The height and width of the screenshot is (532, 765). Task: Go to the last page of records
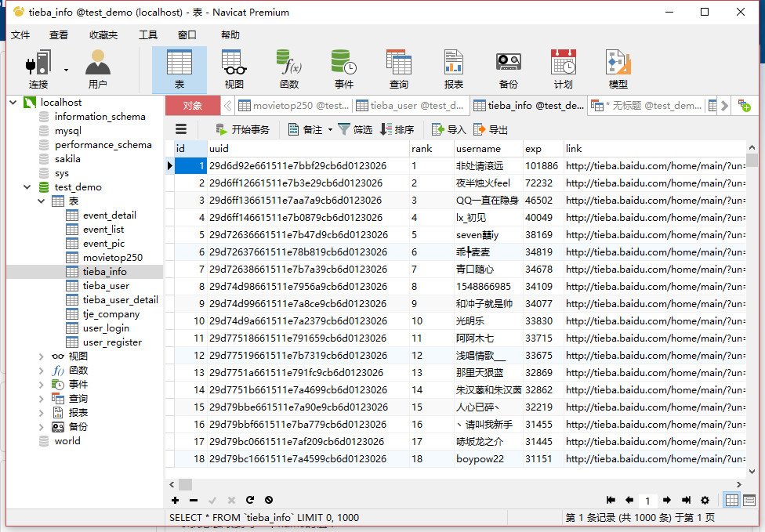click(686, 500)
